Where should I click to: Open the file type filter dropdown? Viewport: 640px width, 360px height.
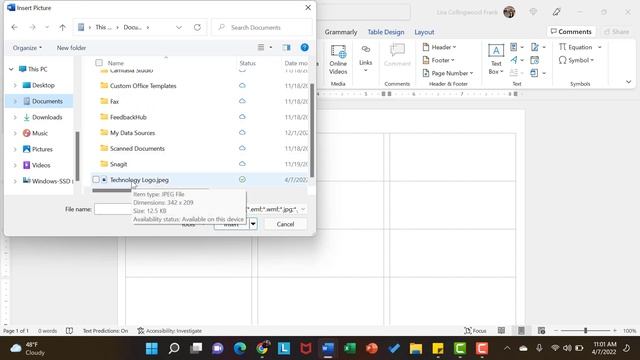click(x=303, y=209)
